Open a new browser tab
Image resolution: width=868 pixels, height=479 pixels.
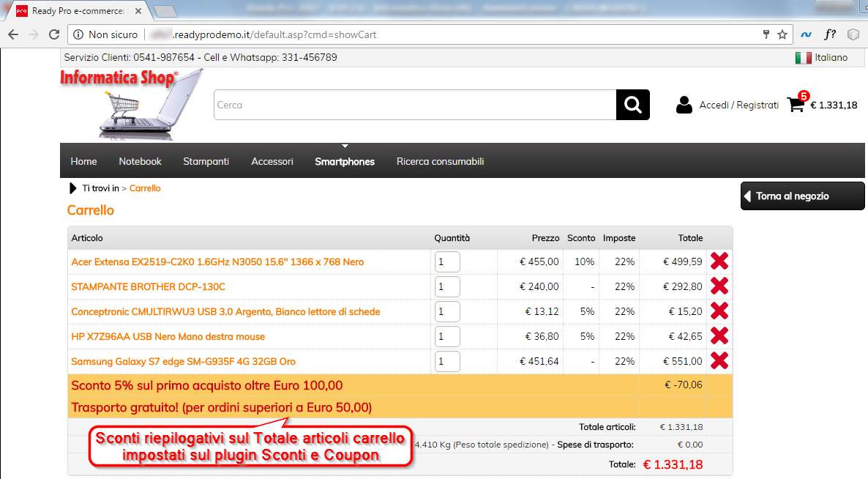pos(165,11)
